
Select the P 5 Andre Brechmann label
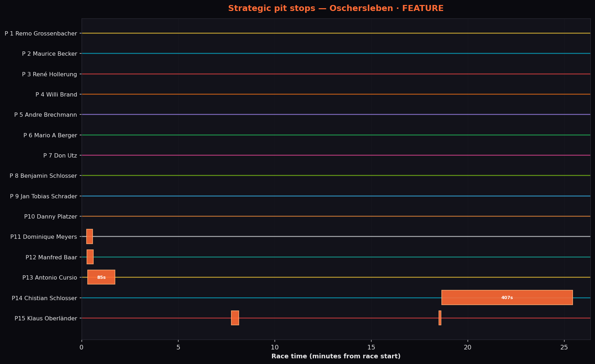click(45, 115)
